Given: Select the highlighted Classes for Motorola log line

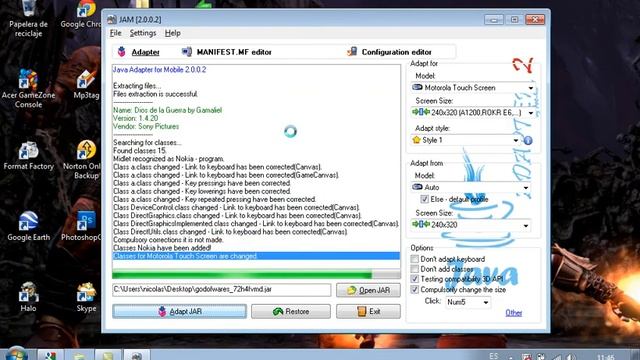Looking at the screenshot, I should (256, 256).
